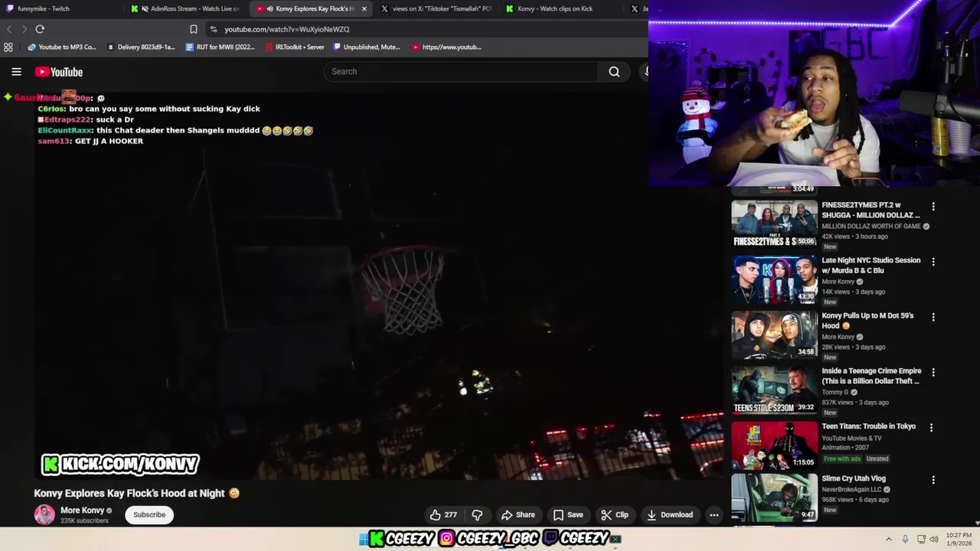Open network icon in system tray
The height and width of the screenshot is (551, 980).
pos(921,539)
